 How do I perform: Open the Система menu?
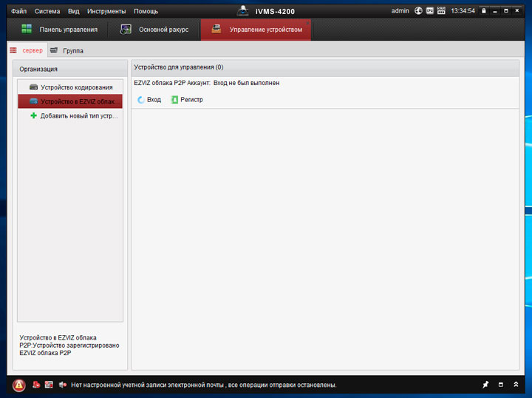point(47,11)
